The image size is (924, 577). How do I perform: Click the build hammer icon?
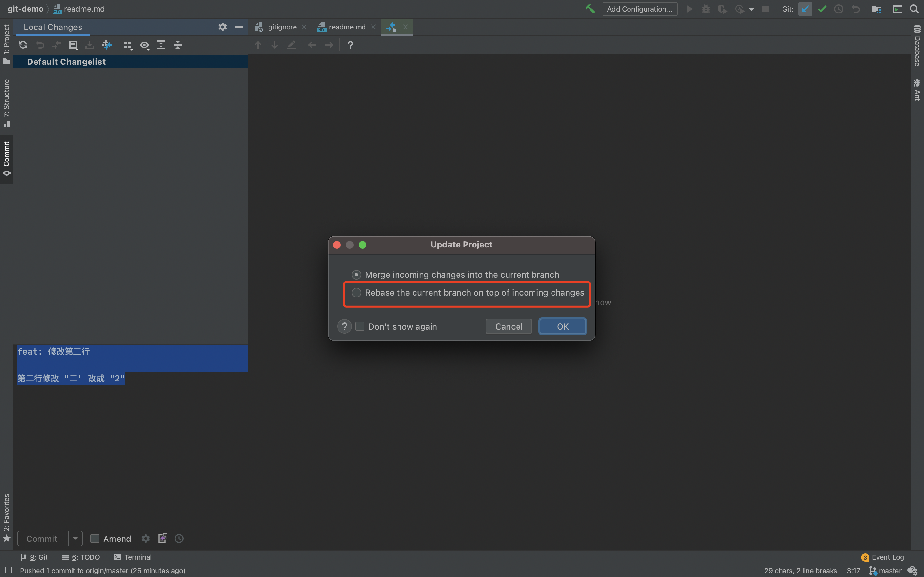(x=590, y=9)
